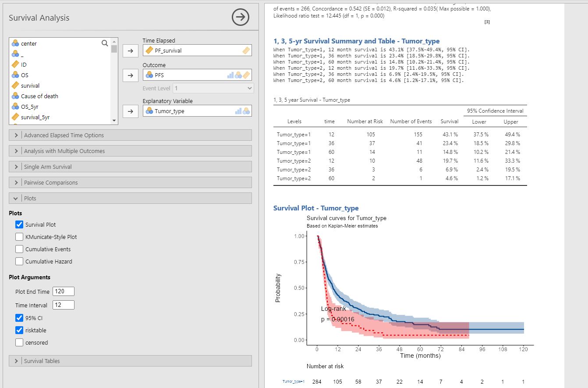This screenshot has height=388, width=588.
Task: Click the 95% Confidence Interval header
Action: [495, 111]
